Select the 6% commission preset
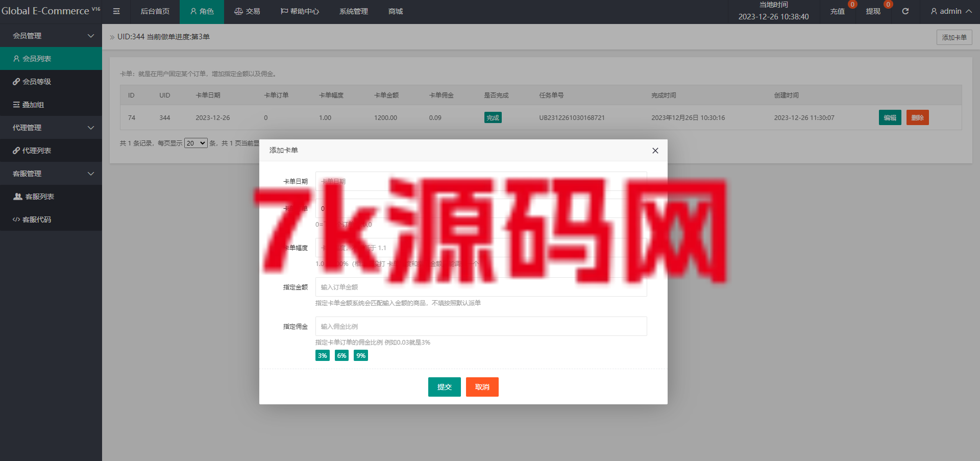 click(x=341, y=355)
